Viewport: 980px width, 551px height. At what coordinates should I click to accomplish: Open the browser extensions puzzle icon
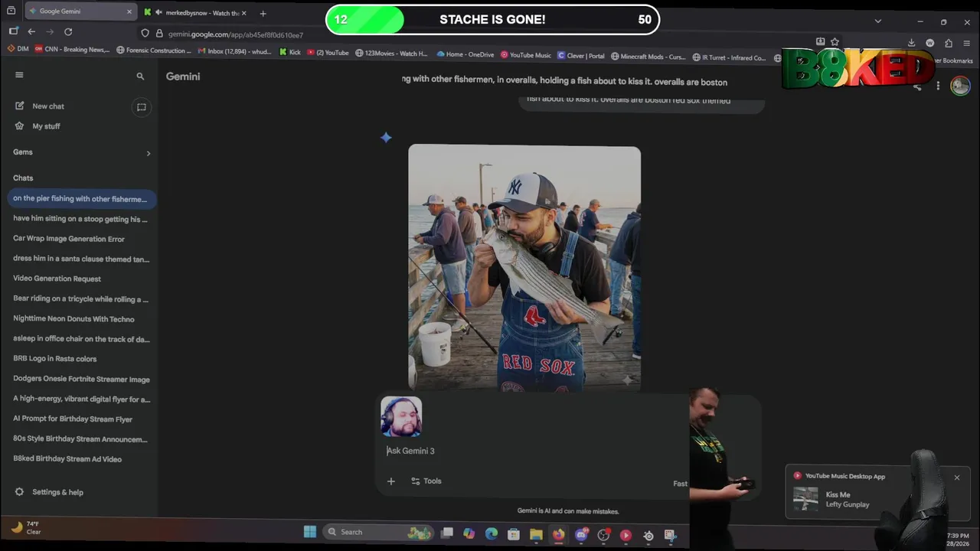(949, 43)
